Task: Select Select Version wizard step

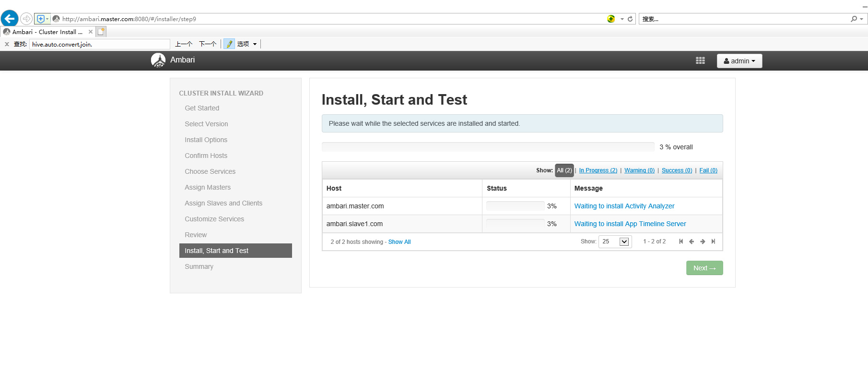Action: pos(206,124)
